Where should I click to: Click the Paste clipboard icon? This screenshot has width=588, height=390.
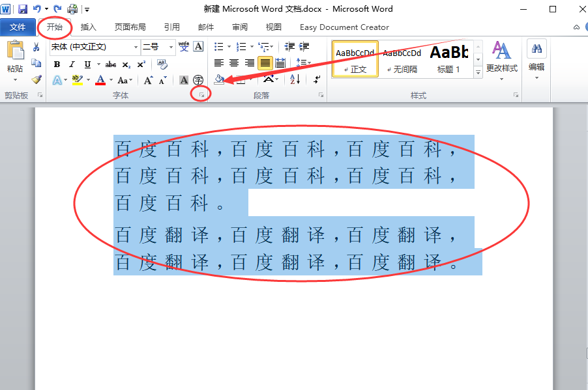tap(15, 50)
